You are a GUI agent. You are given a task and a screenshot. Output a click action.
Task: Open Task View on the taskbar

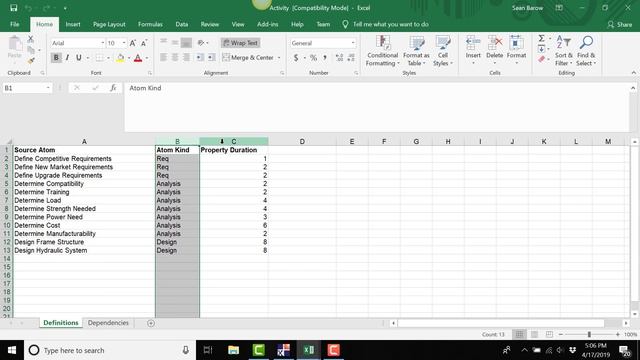pyautogui.click(x=208, y=350)
